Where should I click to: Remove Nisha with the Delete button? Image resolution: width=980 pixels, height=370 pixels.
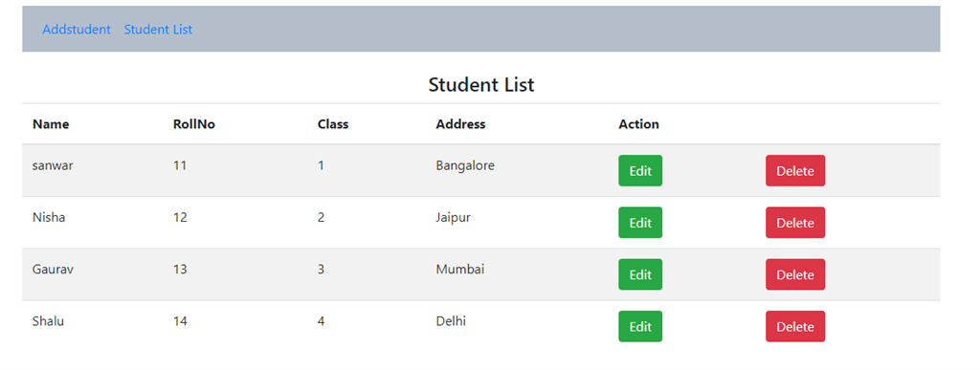pos(795,223)
